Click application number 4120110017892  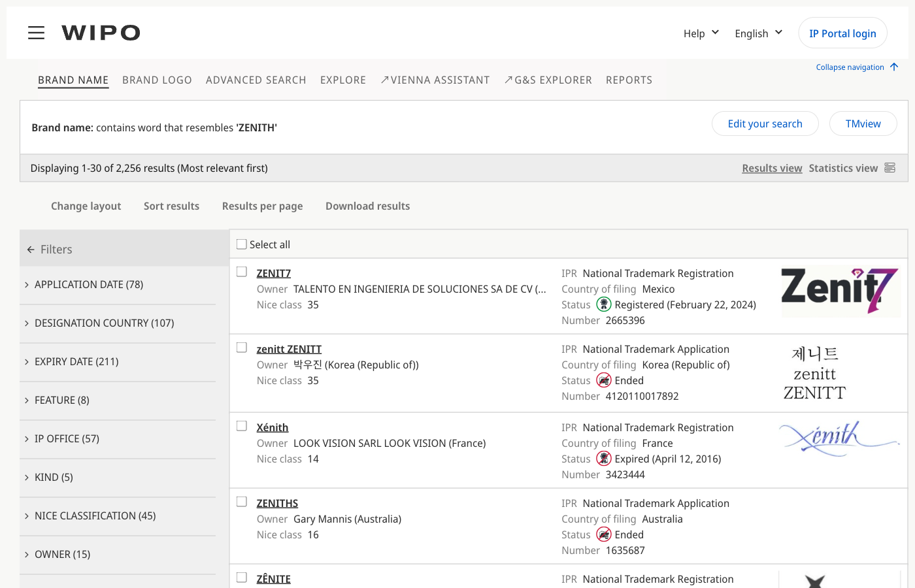coord(642,396)
